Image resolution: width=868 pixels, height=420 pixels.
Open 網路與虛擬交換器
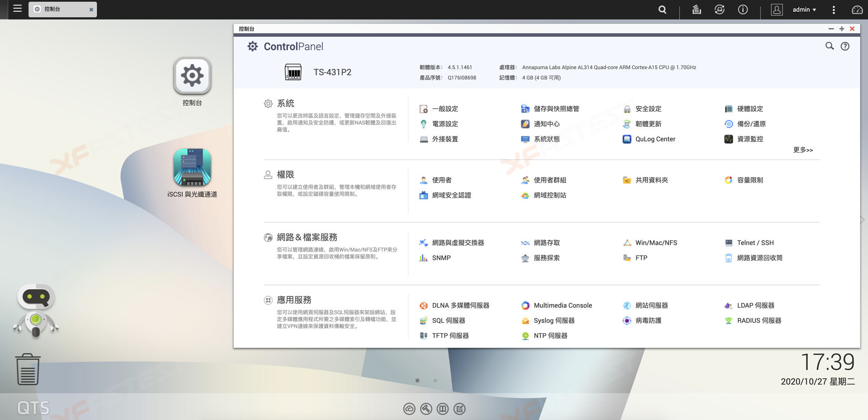click(452, 243)
